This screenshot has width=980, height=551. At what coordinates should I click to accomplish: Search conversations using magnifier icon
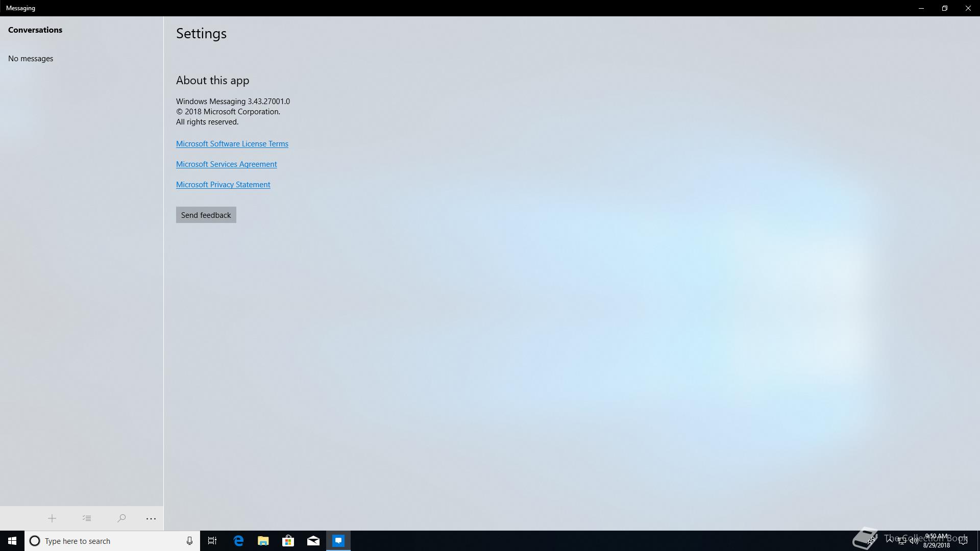[121, 518]
